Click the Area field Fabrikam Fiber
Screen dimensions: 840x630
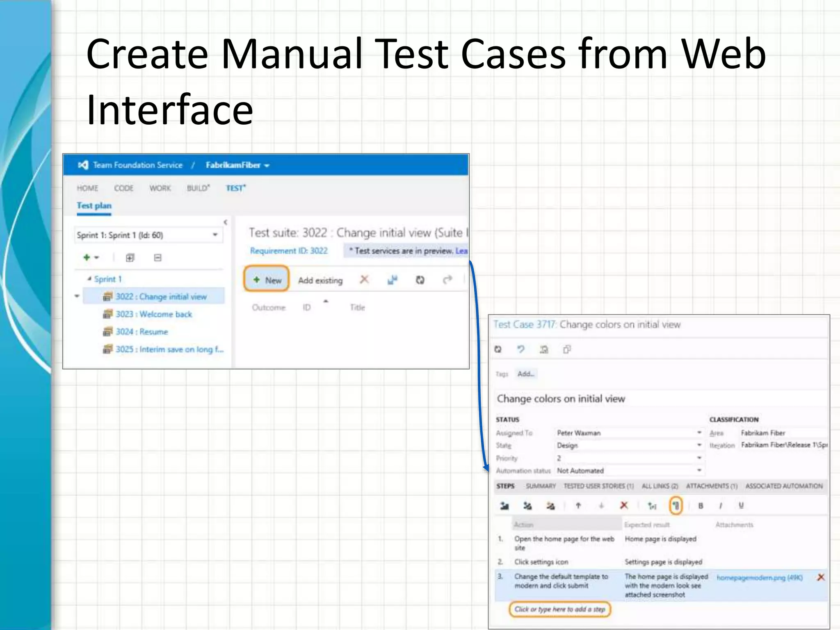coord(784,433)
